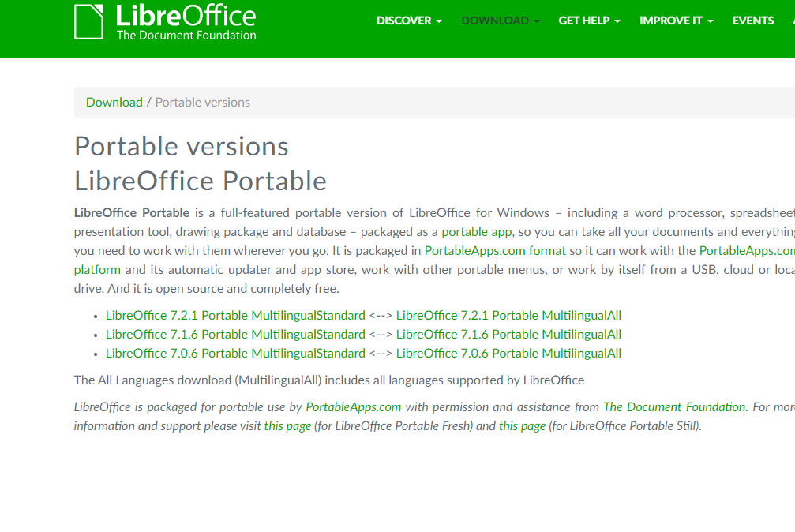The image size is (795, 532).
Task: Download LibreOffice 7.2.1 Portable MultilingualAll
Action: [508, 316]
